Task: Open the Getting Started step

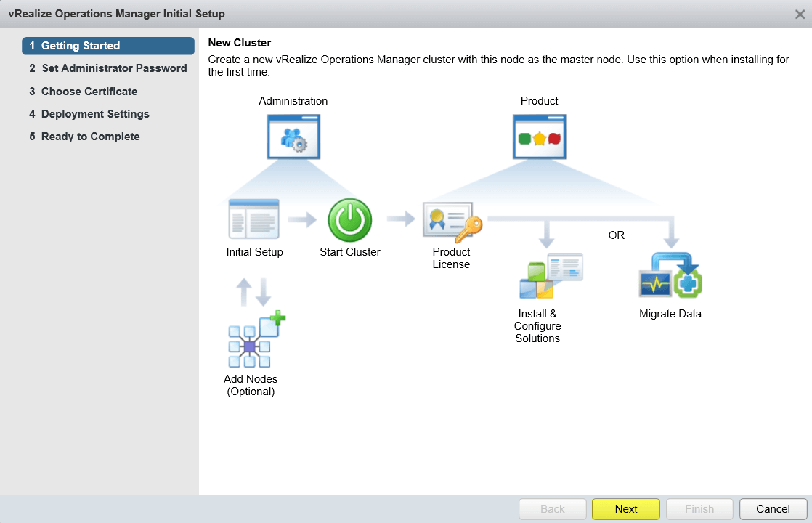Action: click(x=107, y=45)
